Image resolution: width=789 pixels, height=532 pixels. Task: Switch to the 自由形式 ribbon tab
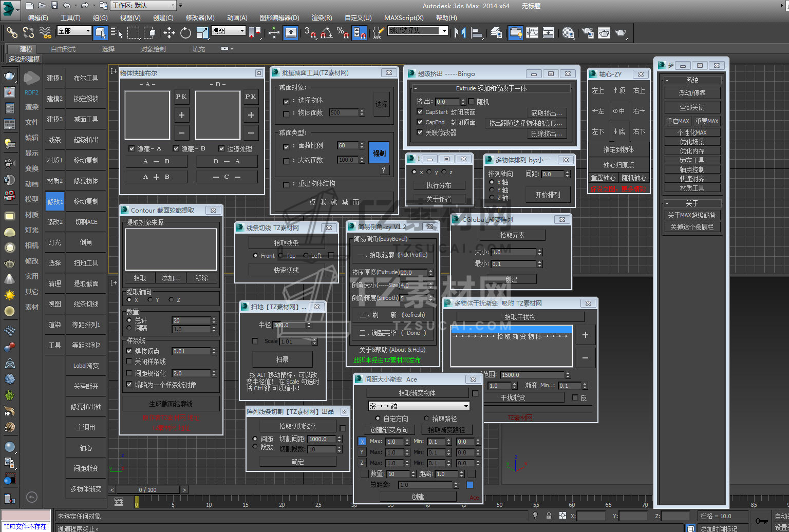click(63, 49)
